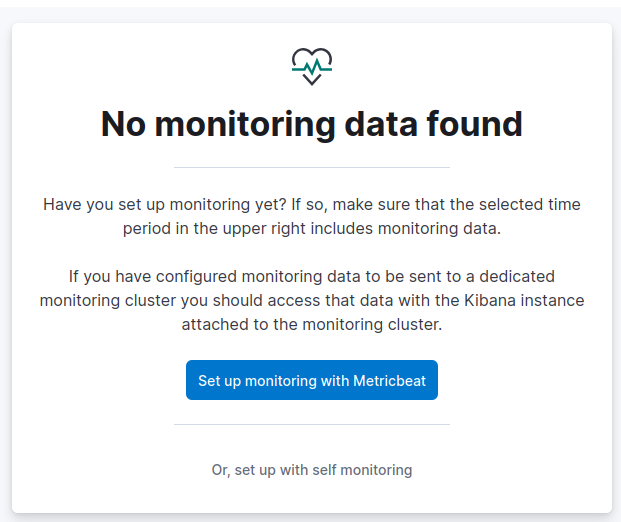Click the paragraph about a dedicated monitoring cluster
621x522 pixels.
pyautogui.click(x=312, y=300)
